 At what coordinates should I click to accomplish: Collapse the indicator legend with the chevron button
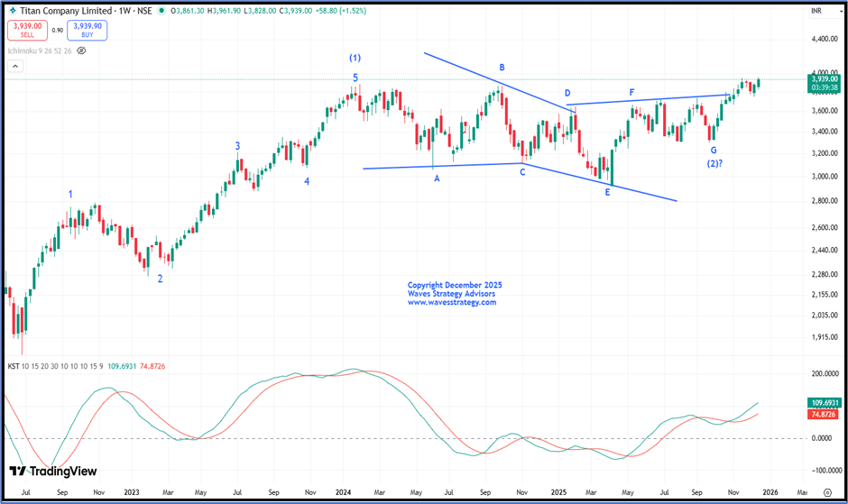coord(15,66)
